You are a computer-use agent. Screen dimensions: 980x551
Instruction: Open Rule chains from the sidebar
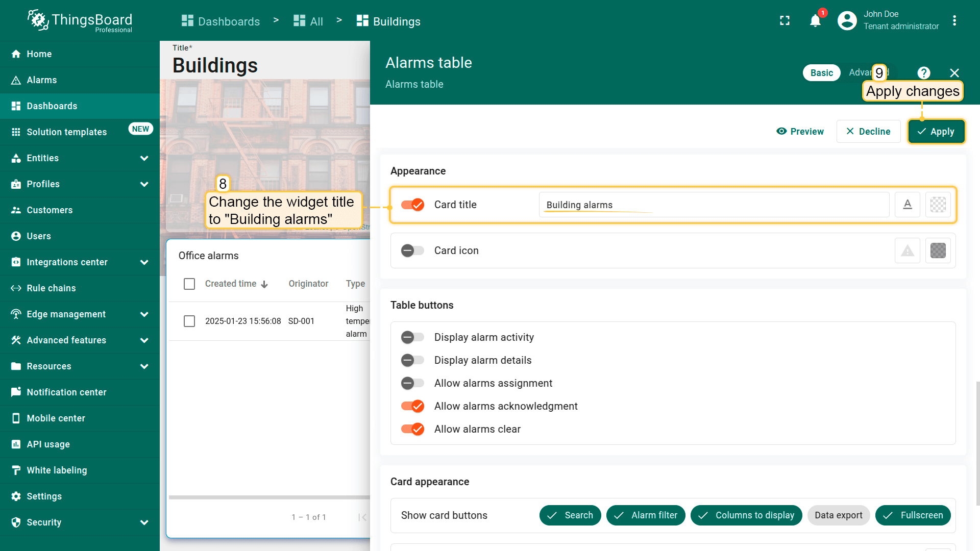(51, 288)
